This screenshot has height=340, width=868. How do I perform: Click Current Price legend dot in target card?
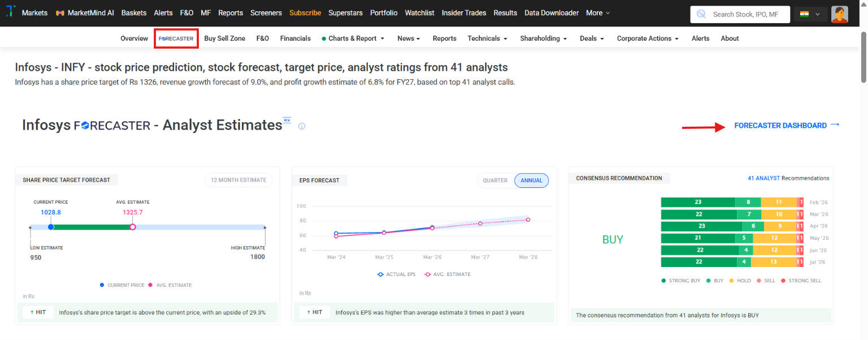tap(102, 285)
